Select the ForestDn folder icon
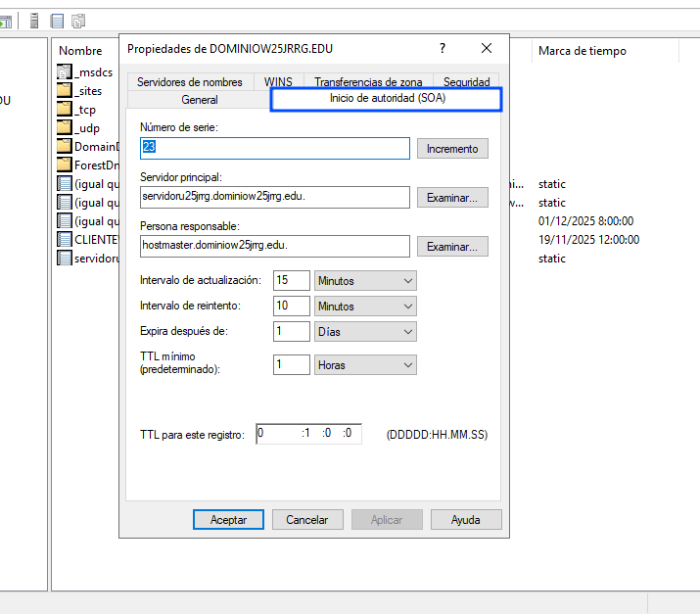This screenshot has height=614, width=700. tap(65, 165)
